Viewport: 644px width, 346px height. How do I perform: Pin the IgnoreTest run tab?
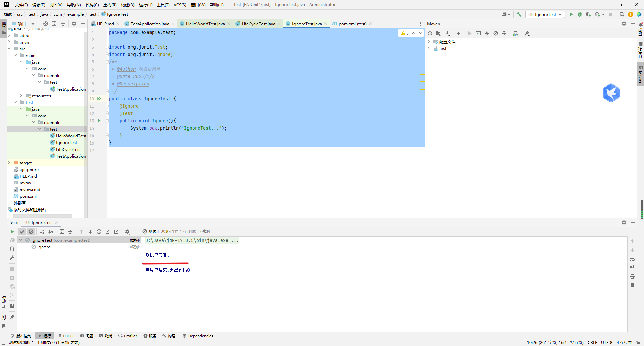(x=12, y=317)
